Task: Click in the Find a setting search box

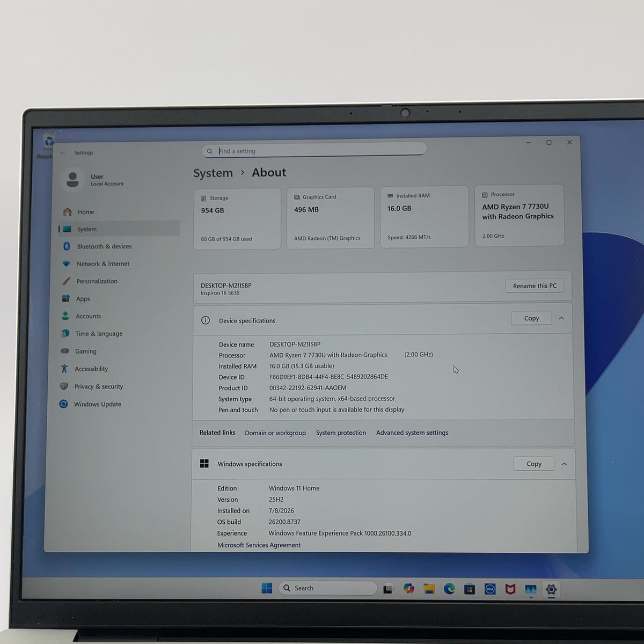Action: point(314,151)
